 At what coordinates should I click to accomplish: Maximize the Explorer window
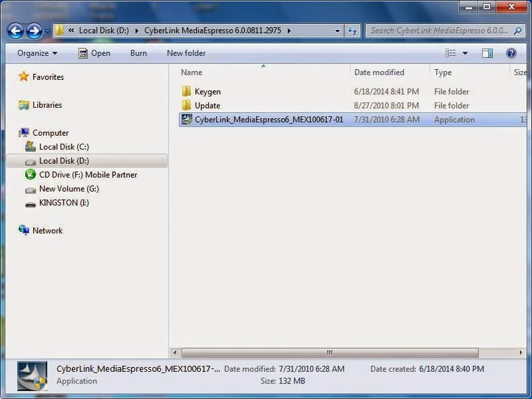pyautogui.click(x=487, y=7)
